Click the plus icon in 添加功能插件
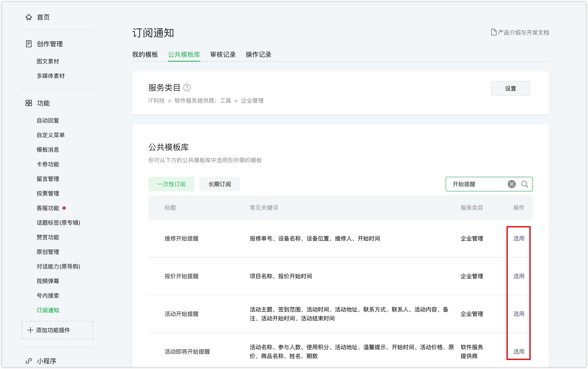This screenshot has height=369, width=588. [x=30, y=330]
